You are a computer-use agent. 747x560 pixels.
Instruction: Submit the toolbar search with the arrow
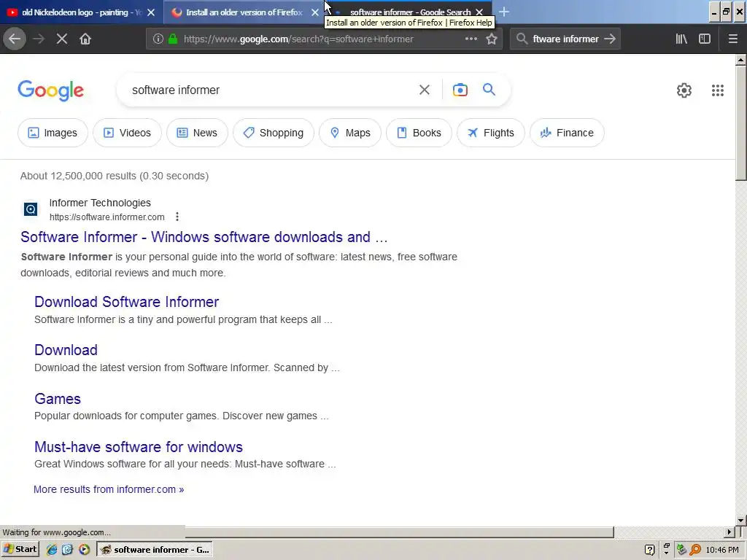pyautogui.click(x=610, y=39)
